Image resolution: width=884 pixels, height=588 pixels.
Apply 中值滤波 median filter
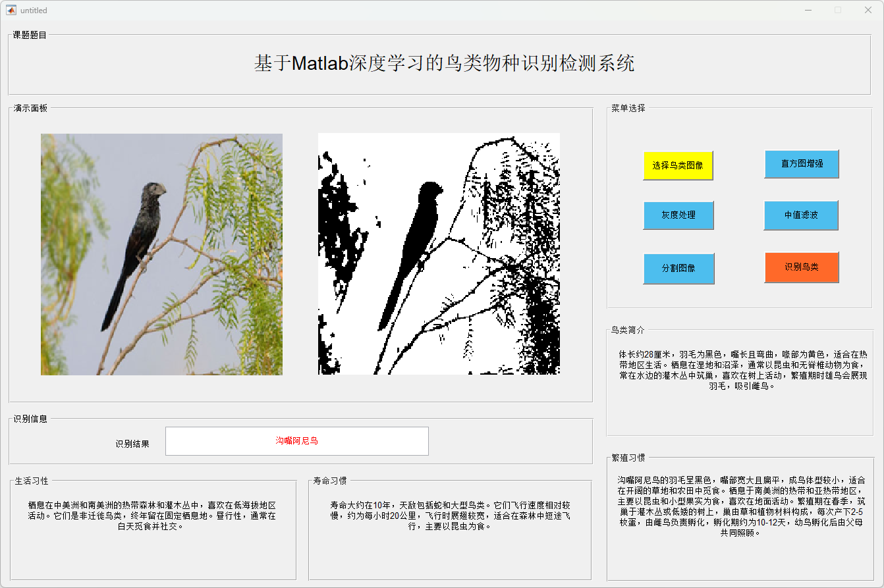pyautogui.click(x=801, y=215)
